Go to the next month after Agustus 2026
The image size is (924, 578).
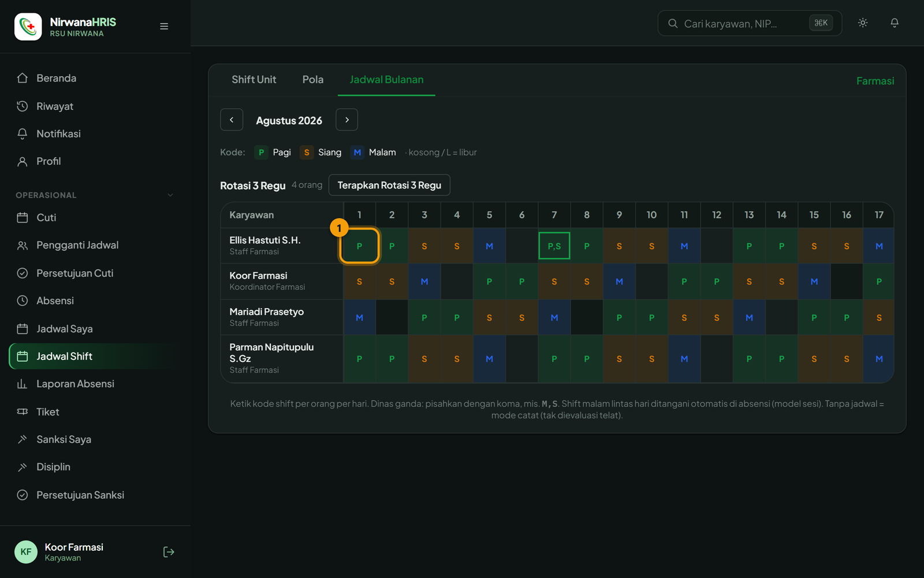(x=347, y=120)
